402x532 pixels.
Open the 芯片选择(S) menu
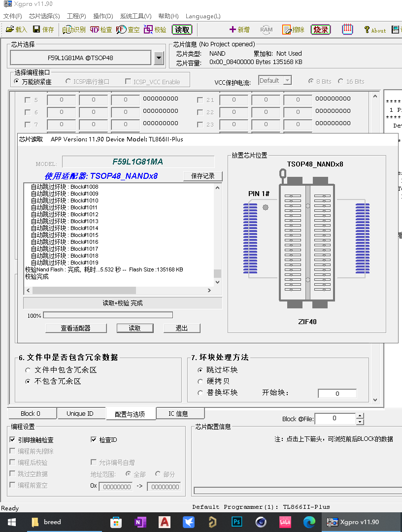coord(44,16)
